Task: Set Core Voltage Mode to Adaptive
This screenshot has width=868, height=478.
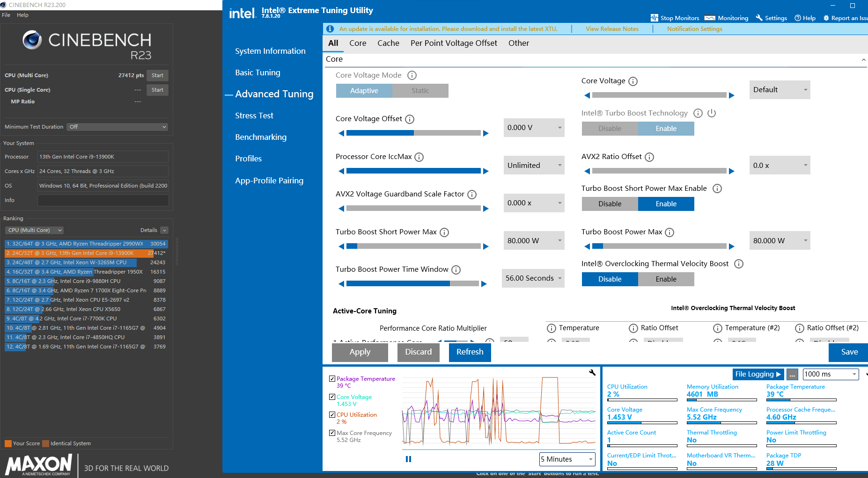Action: (364, 91)
